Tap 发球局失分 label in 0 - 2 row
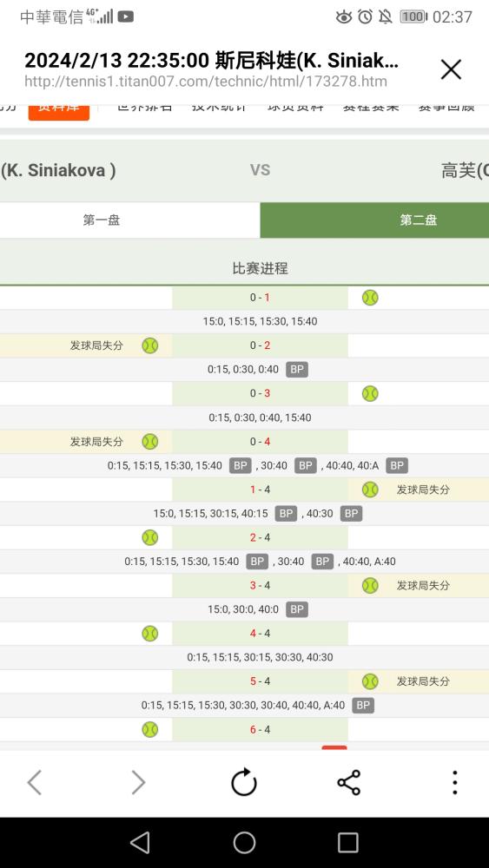This screenshot has height=868, width=489. pyautogui.click(x=96, y=346)
